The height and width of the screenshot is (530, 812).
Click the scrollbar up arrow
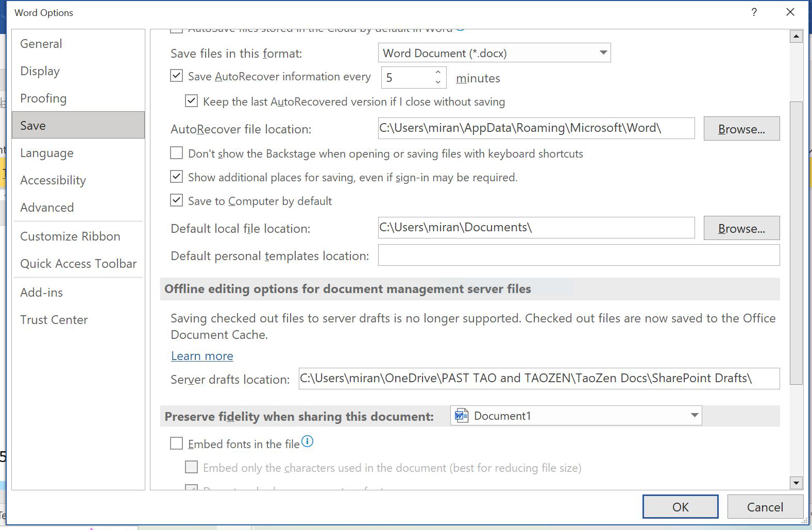click(x=796, y=36)
